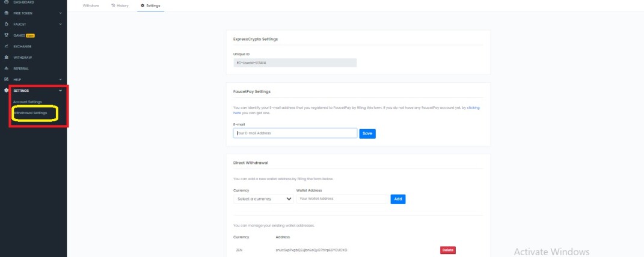Open the Referral menu item

click(x=21, y=68)
